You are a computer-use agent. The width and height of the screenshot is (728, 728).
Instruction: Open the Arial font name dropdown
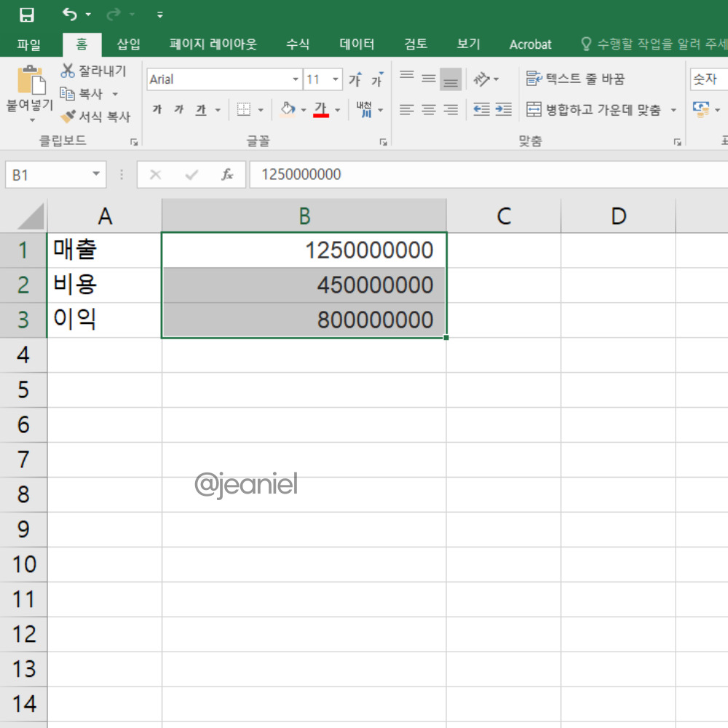(x=296, y=79)
